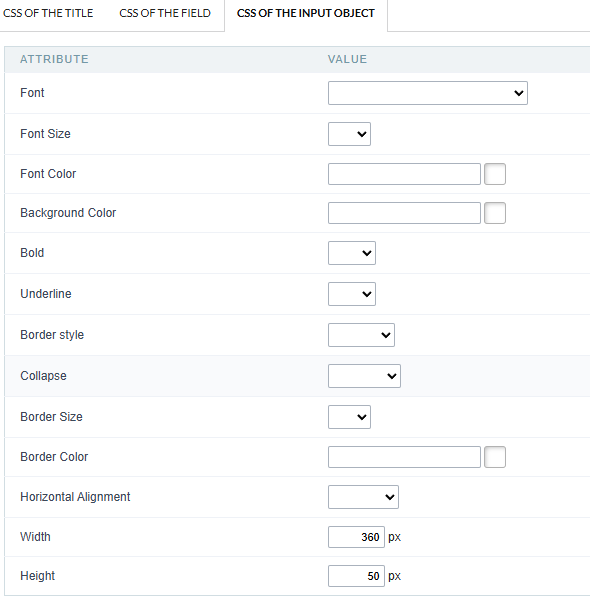This screenshot has height=608, width=614.
Task: Click the ATTRIBUTE column header
Action: pyautogui.click(x=54, y=59)
